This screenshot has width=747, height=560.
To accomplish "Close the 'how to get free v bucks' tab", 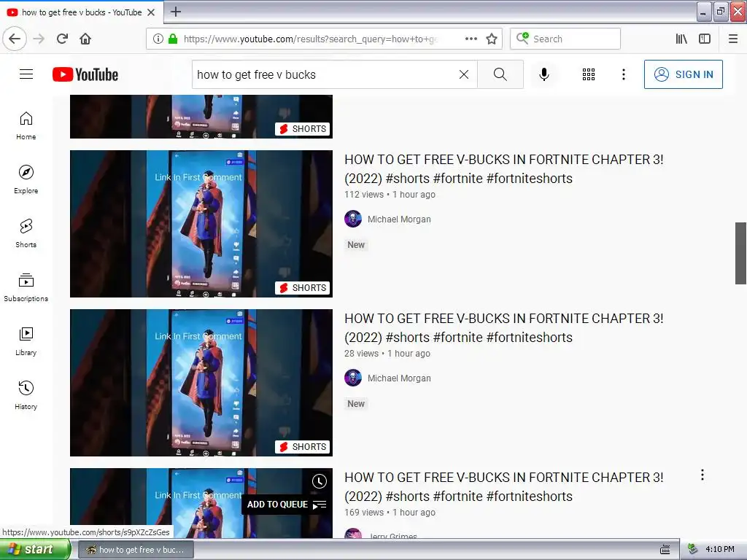I will pos(151,12).
